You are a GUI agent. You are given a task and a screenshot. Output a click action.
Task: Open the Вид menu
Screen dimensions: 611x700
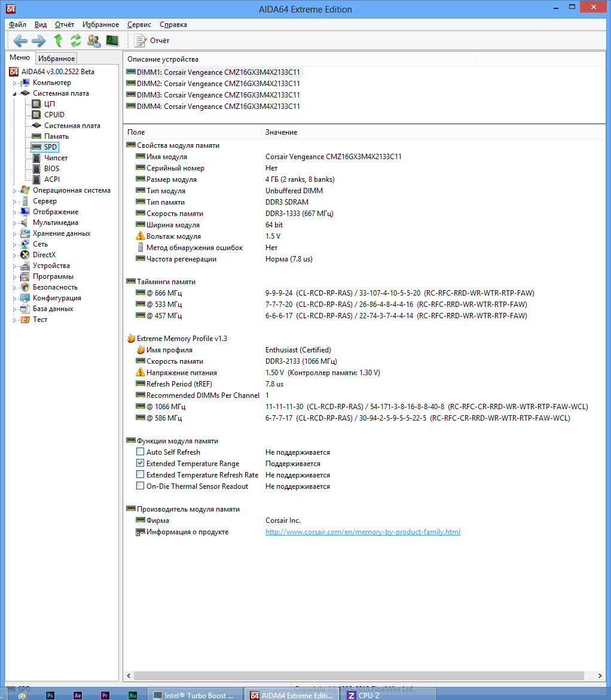click(41, 25)
